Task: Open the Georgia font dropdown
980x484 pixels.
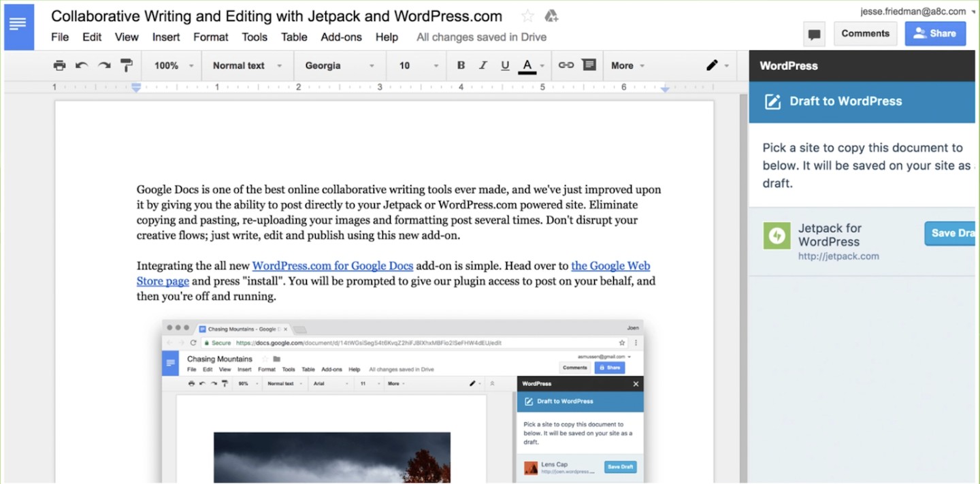Action: [x=340, y=65]
